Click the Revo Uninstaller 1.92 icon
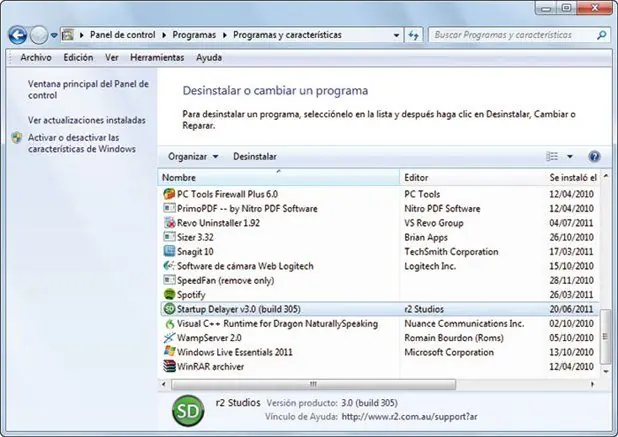Screen dimensions: 618x437 tap(169, 223)
